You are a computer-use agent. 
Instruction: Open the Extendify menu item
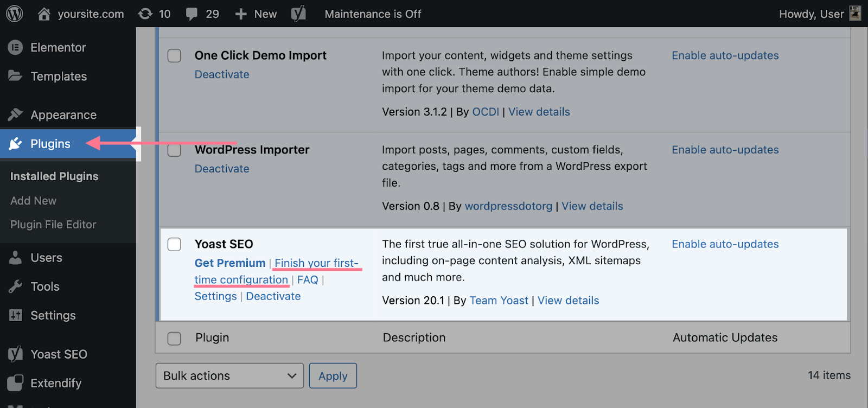56,383
